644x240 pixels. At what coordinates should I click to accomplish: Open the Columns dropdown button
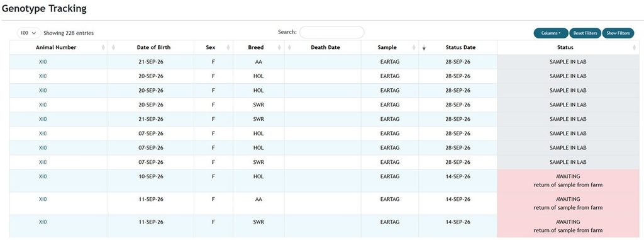pyautogui.click(x=551, y=33)
